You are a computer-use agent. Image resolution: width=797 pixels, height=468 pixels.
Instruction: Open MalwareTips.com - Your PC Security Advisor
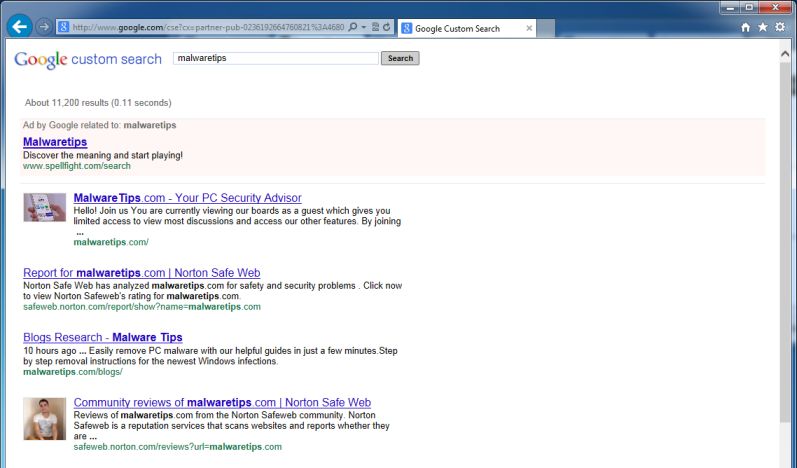(188, 198)
